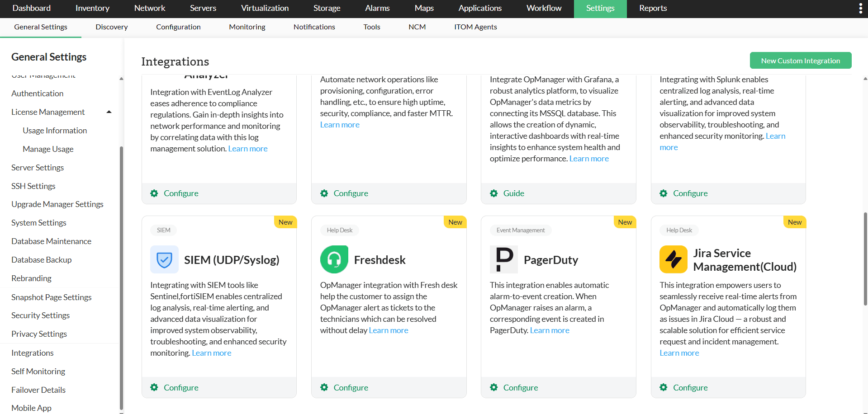Select the Tools sub-tab
This screenshot has width=868, height=414.
point(372,27)
